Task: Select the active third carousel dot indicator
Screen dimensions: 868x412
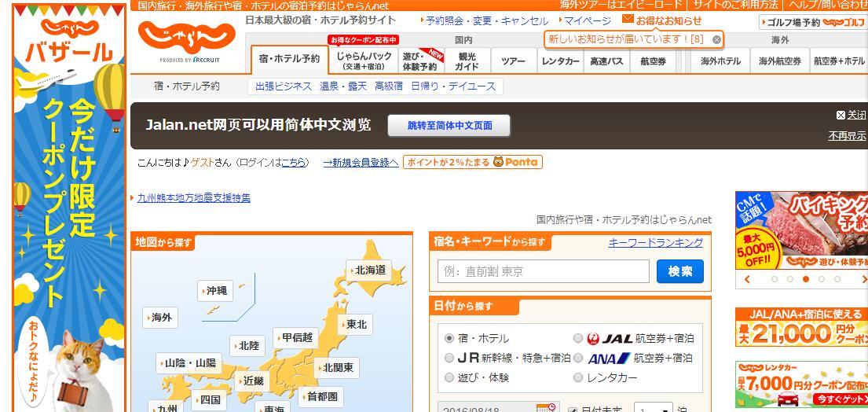Action: click(x=806, y=279)
